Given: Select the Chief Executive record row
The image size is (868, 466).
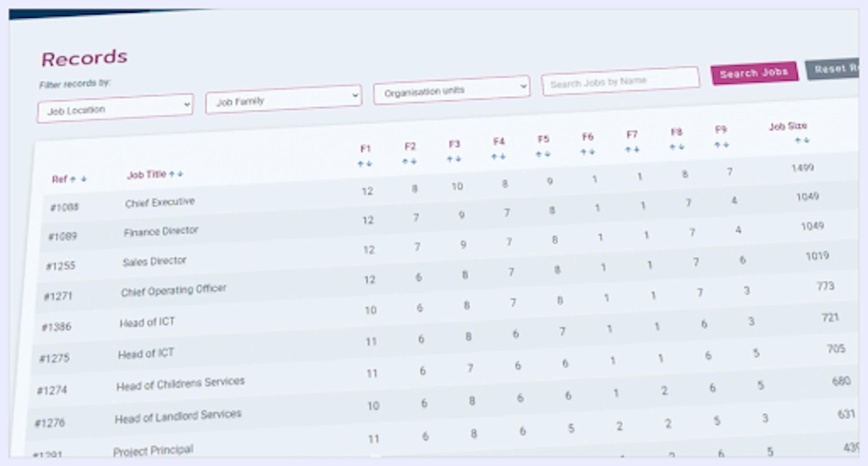Looking at the screenshot, I should 160,201.
